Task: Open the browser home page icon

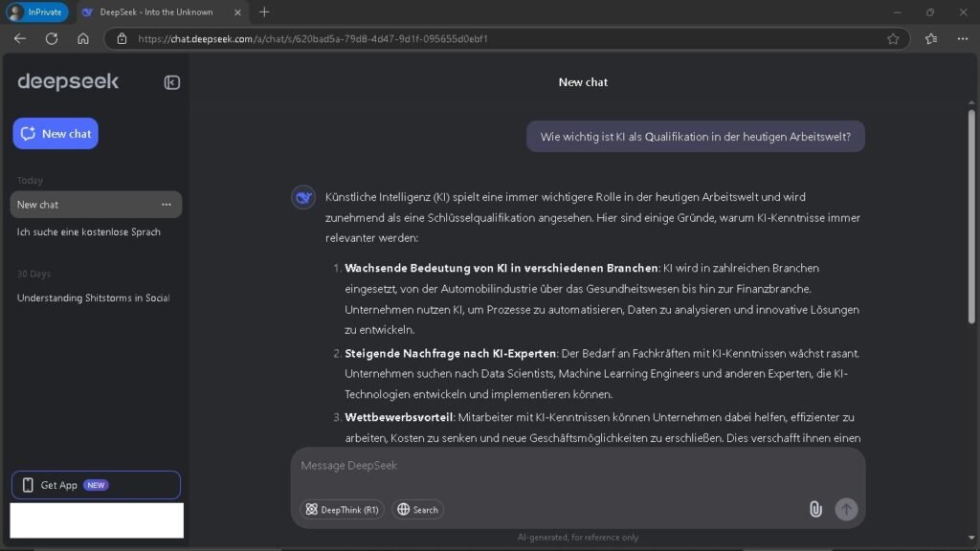Action: (83, 38)
